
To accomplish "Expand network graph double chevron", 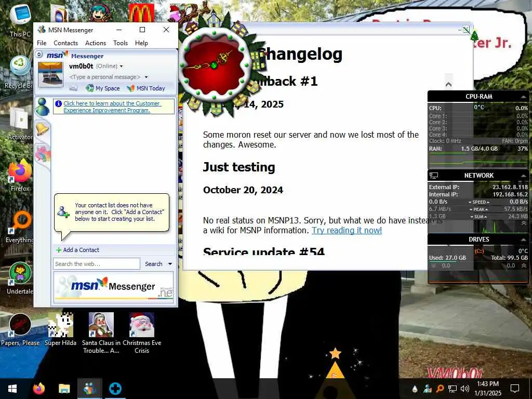I will 524,223.
